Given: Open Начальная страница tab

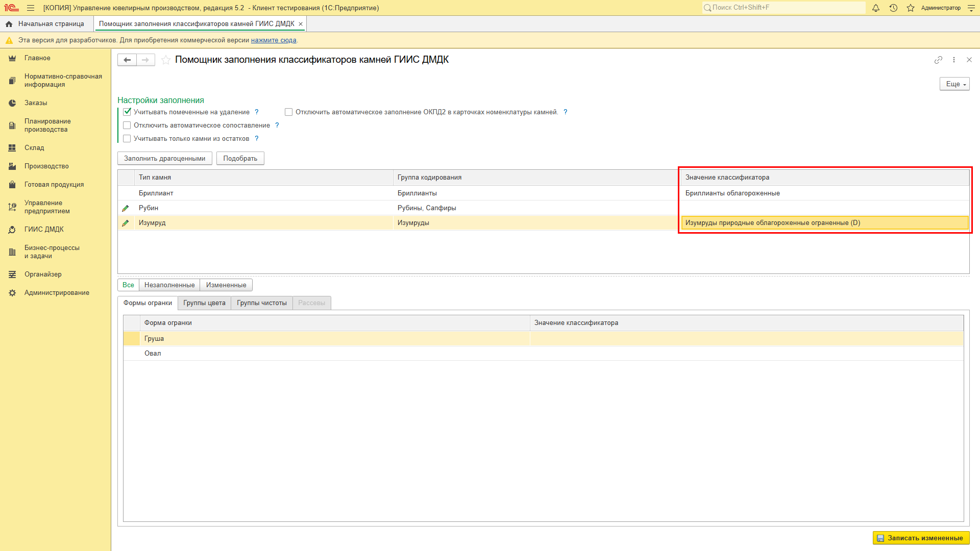Looking at the screenshot, I should click(x=46, y=24).
